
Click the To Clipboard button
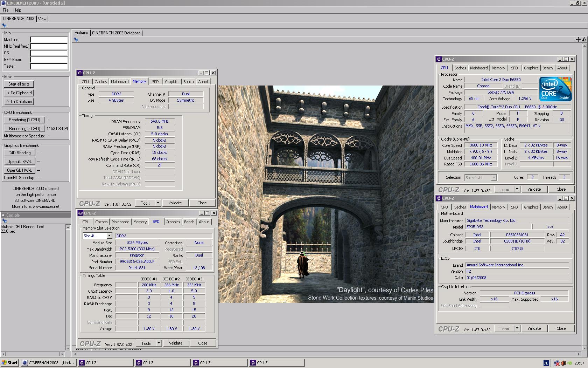coord(19,93)
